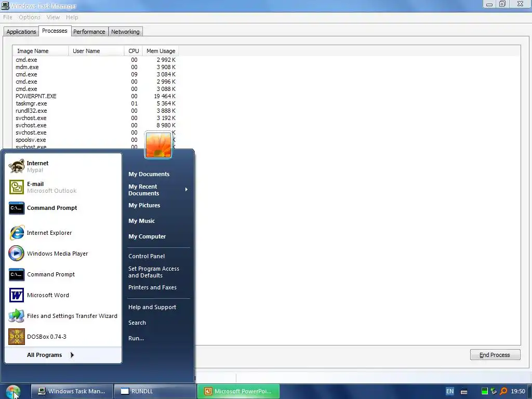The width and height of the screenshot is (532, 399).
Task: Sort by Image Name column header
Action: coord(41,51)
